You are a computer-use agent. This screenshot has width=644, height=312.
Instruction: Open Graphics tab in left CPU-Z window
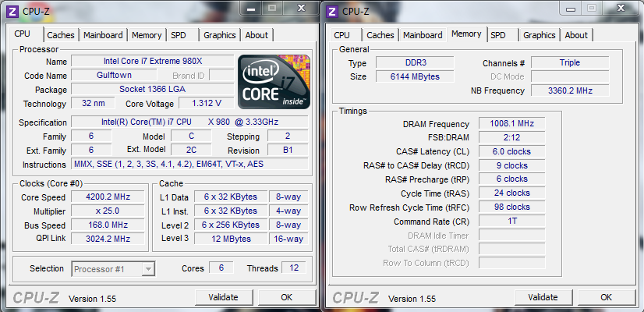point(220,35)
